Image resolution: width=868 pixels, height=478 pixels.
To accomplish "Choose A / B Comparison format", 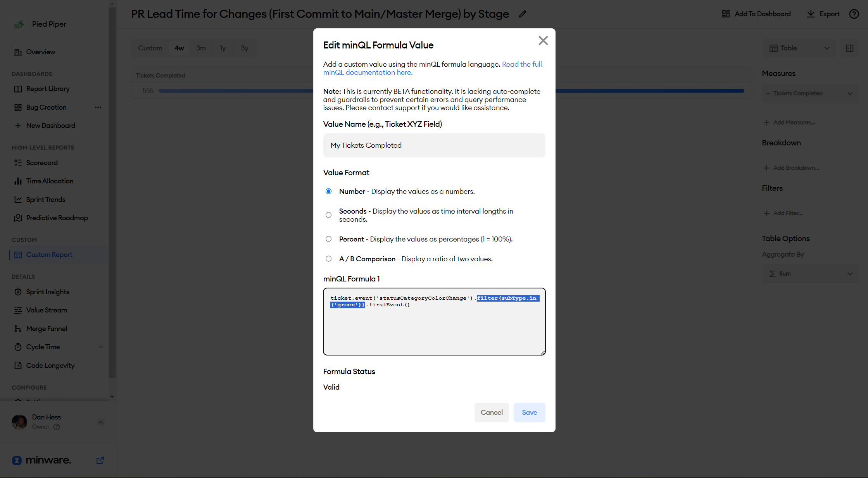I will (x=328, y=259).
